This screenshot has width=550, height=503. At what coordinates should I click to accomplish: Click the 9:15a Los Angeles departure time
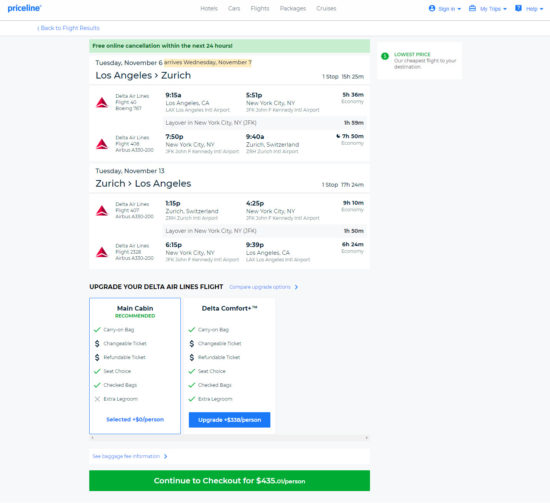pos(173,95)
